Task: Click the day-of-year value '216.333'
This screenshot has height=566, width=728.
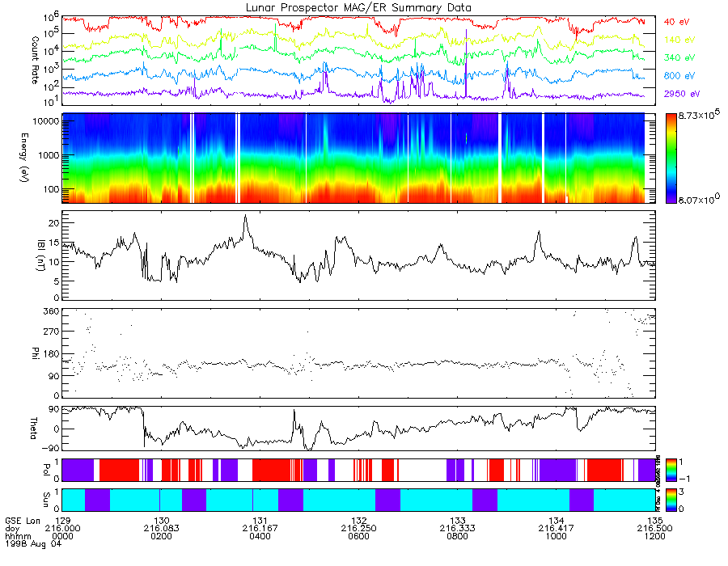Action: (458, 529)
